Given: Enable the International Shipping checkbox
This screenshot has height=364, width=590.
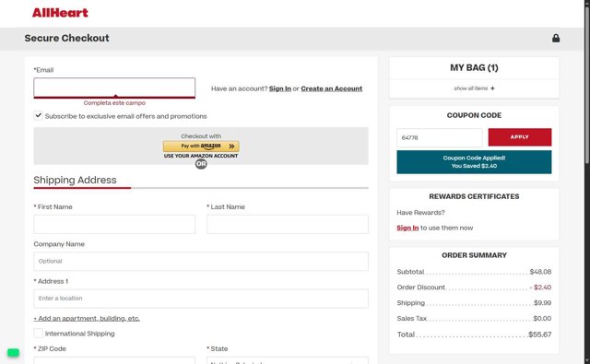Looking at the screenshot, I should [x=38, y=334].
